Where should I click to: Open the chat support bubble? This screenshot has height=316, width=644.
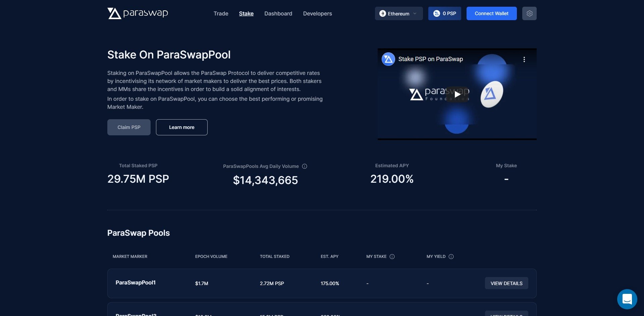click(627, 299)
